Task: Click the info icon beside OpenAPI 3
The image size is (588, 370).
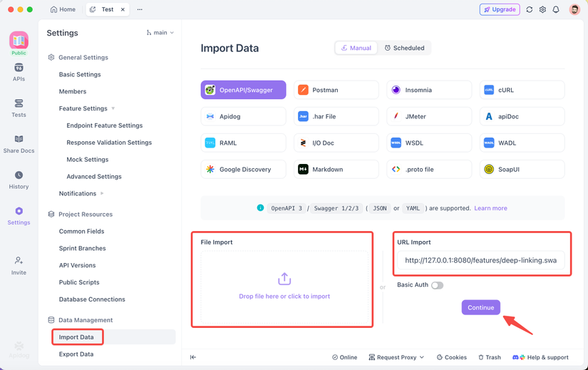Action: (x=260, y=207)
